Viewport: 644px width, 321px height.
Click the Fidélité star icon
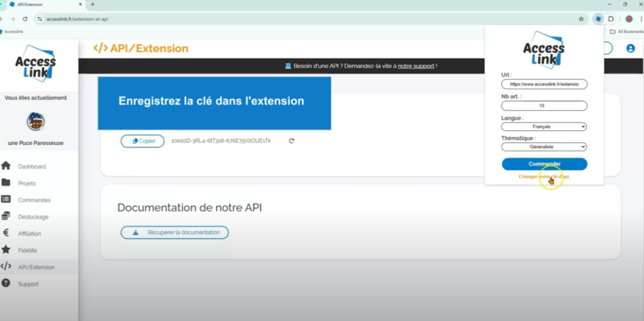6,250
